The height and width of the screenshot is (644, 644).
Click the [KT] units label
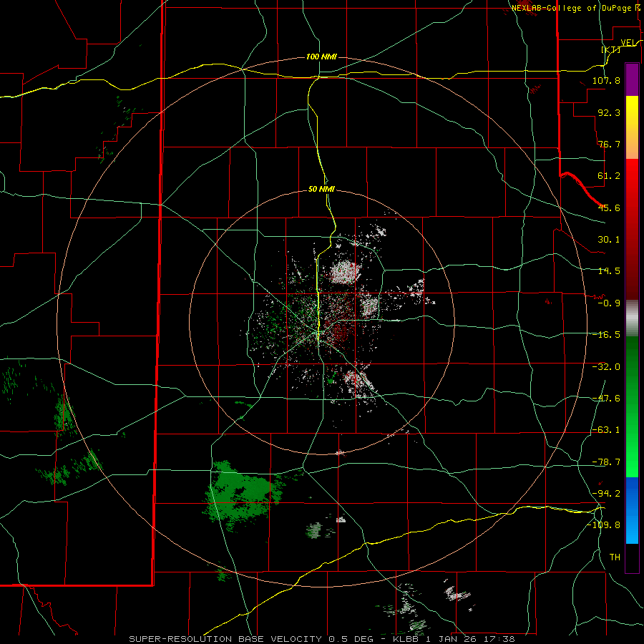click(611, 49)
